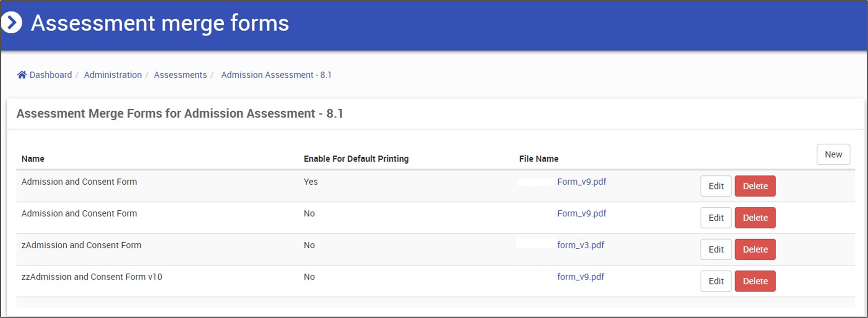The image size is (868, 318).
Task: Create a New merge form
Action: click(x=833, y=154)
